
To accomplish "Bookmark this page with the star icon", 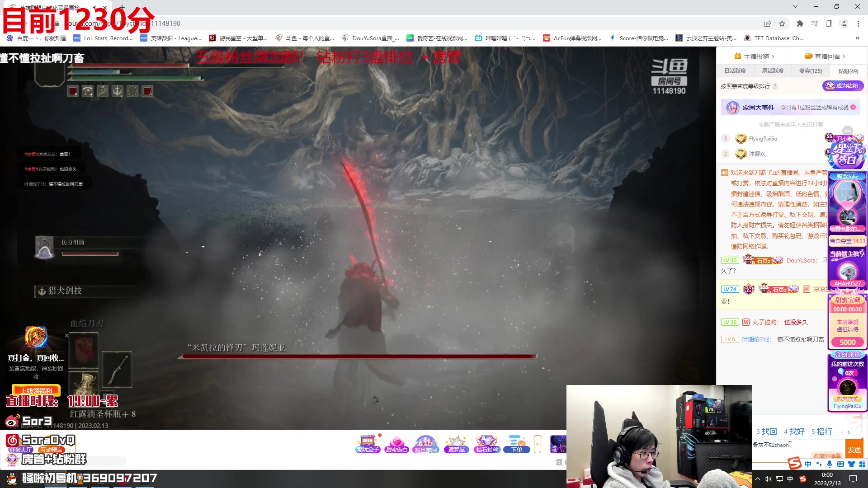I will (782, 23).
